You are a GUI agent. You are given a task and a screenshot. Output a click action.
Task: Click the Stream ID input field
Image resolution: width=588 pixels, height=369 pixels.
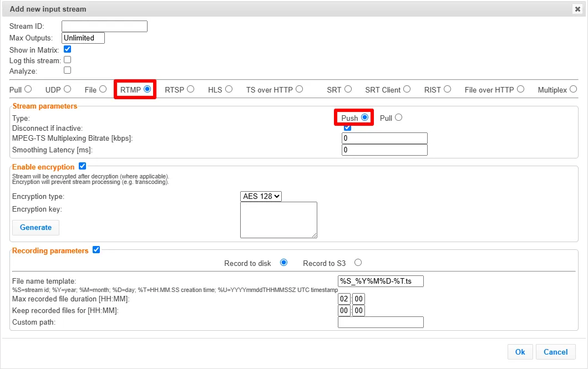point(105,26)
